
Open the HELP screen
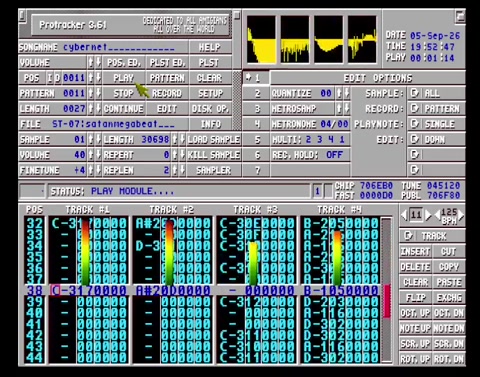[210, 47]
